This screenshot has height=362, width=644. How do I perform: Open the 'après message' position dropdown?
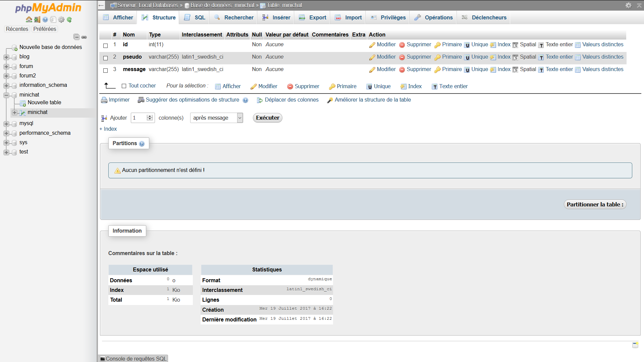(x=216, y=118)
